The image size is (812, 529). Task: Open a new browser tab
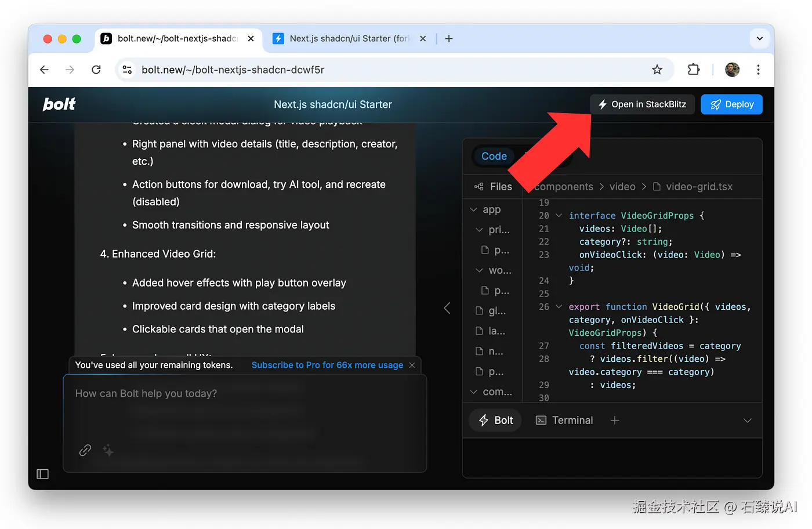[449, 39]
